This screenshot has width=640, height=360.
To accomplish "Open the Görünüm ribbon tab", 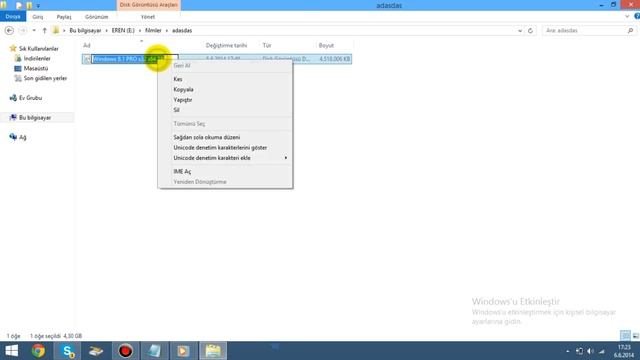I will click(96, 17).
